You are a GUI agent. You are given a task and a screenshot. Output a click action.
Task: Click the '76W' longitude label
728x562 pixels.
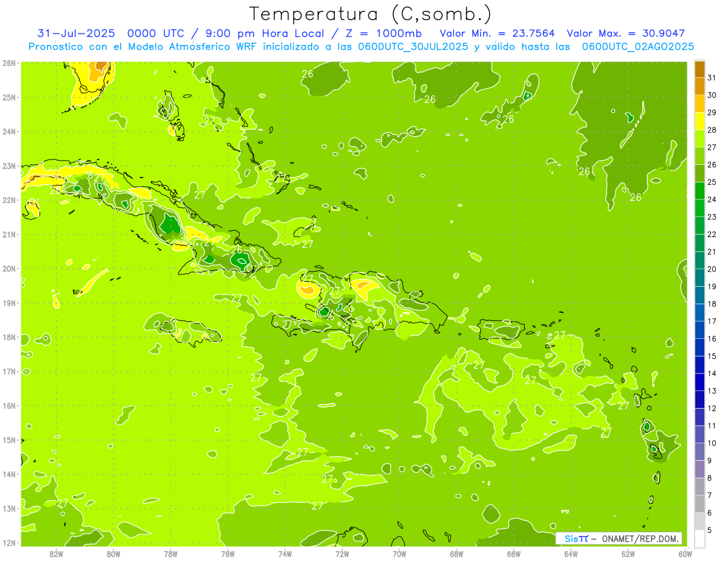point(228,554)
